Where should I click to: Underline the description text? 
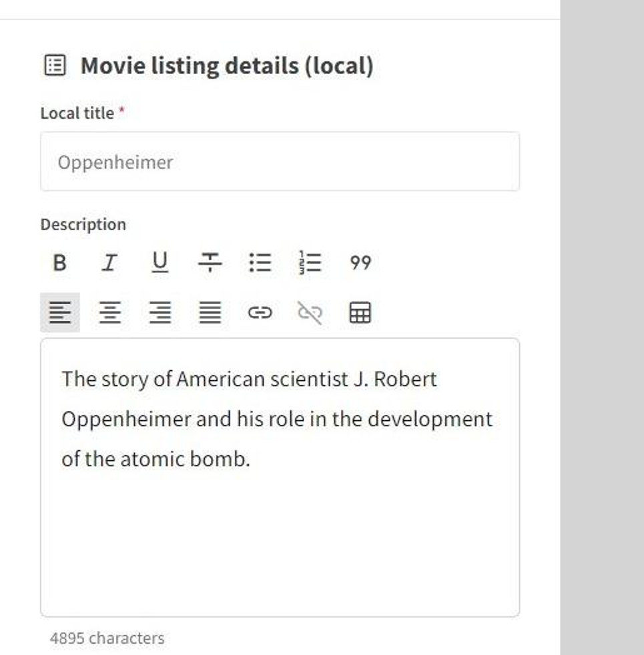(159, 263)
